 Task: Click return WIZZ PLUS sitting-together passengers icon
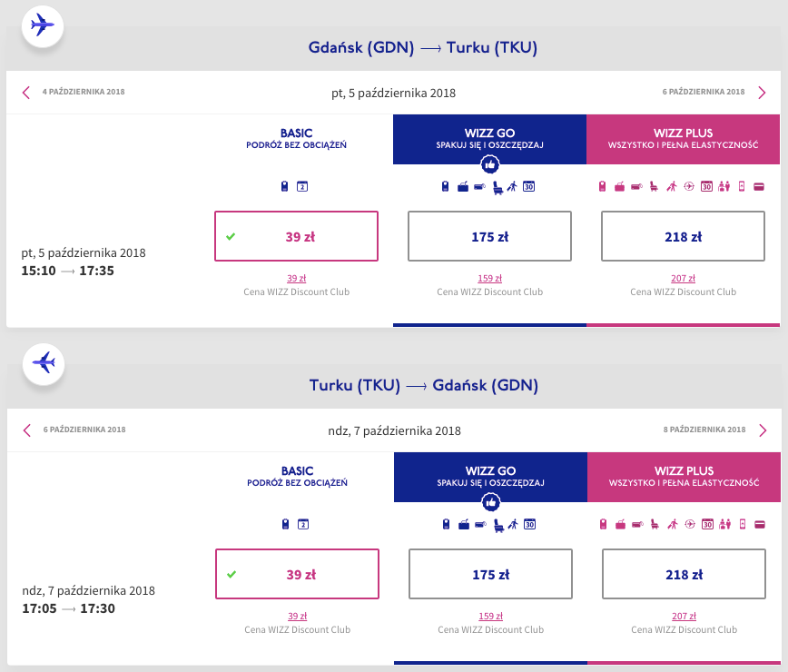(724, 524)
